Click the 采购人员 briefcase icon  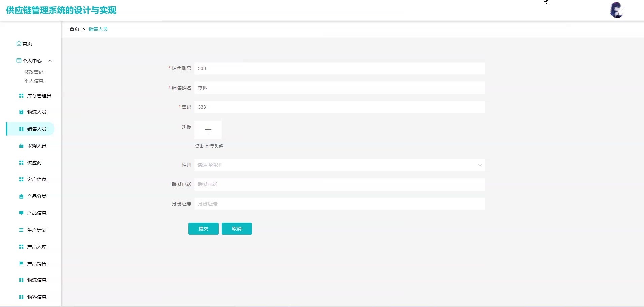[21, 146]
